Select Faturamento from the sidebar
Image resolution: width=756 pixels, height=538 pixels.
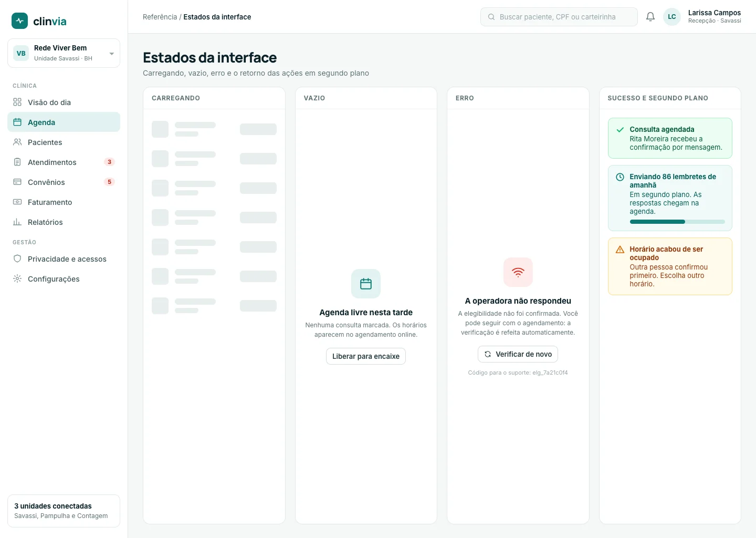[x=64, y=202]
